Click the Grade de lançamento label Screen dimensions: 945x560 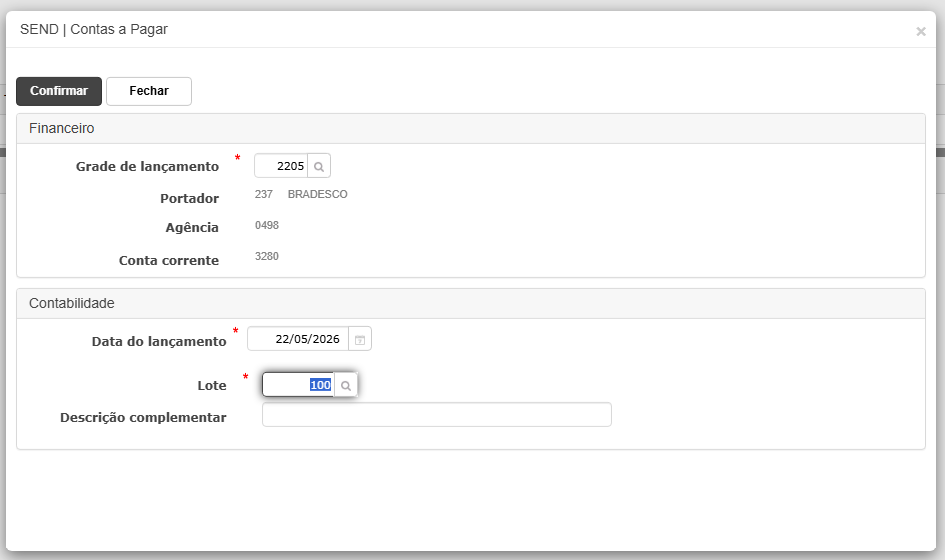click(147, 166)
